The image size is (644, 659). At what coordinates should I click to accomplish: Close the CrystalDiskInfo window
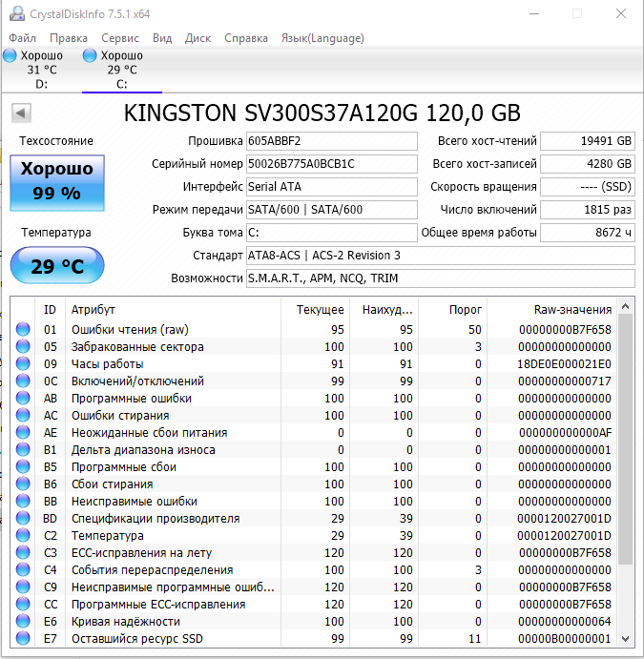click(x=621, y=14)
